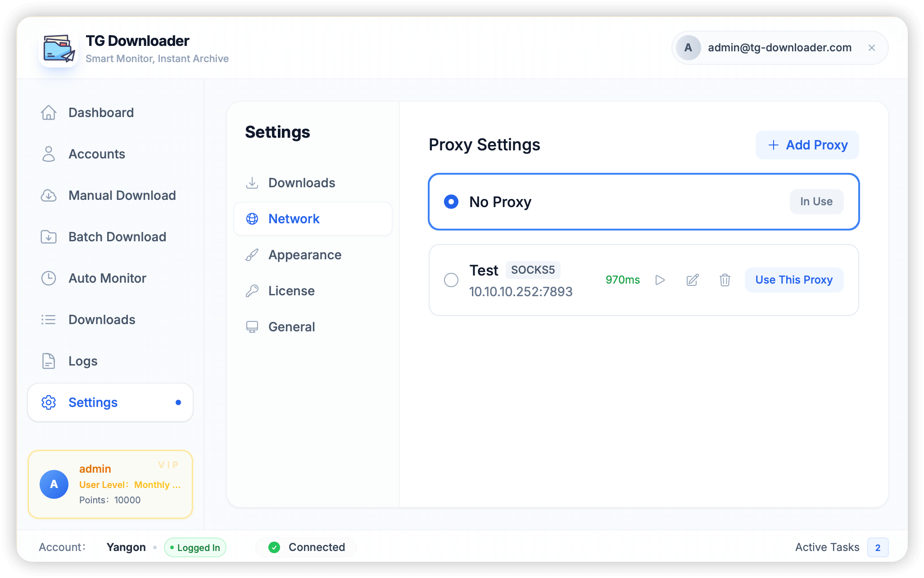The image size is (924, 578).
Task: Open the Dashboard from the sidebar
Action: 101,113
